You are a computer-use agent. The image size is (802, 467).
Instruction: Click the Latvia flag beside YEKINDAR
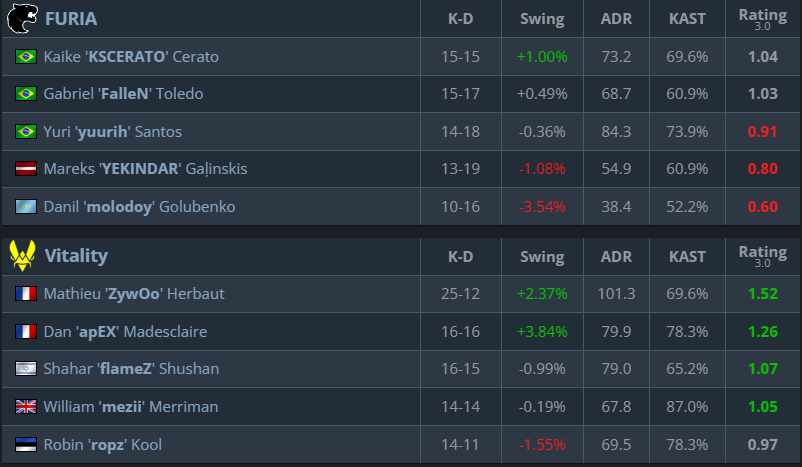(26, 169)
